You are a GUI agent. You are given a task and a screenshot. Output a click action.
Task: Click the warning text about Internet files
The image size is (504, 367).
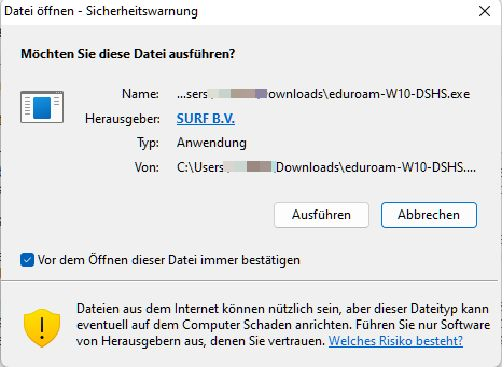[283, 325]
